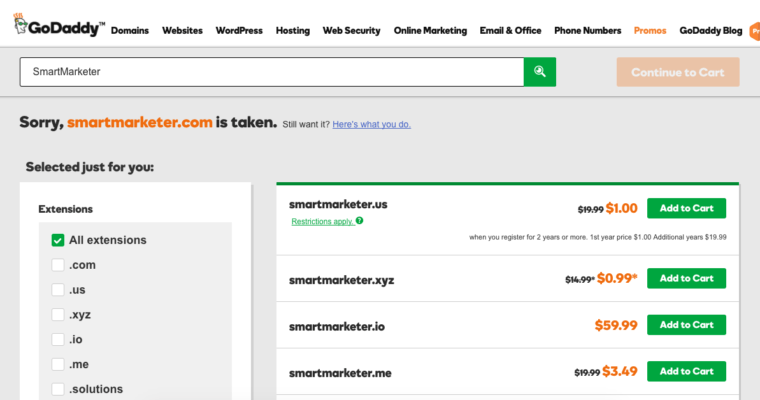Viewport: 760px width, 400px height.
Task: Add smartmarketer.us to cart
Action: 686,208
